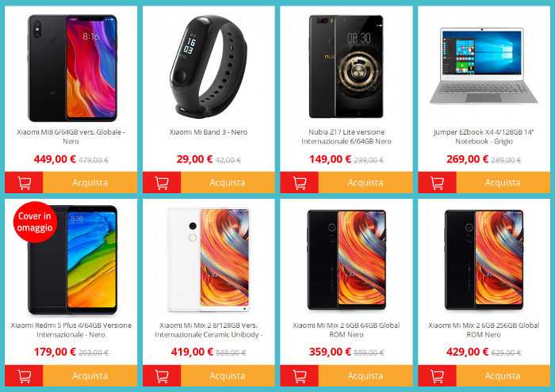Open Jumper EZbook X4 product title link

(484, 136)
